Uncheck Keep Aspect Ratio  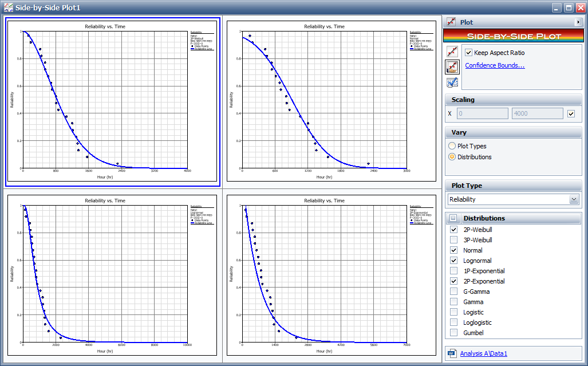click(x=469, y=53)
